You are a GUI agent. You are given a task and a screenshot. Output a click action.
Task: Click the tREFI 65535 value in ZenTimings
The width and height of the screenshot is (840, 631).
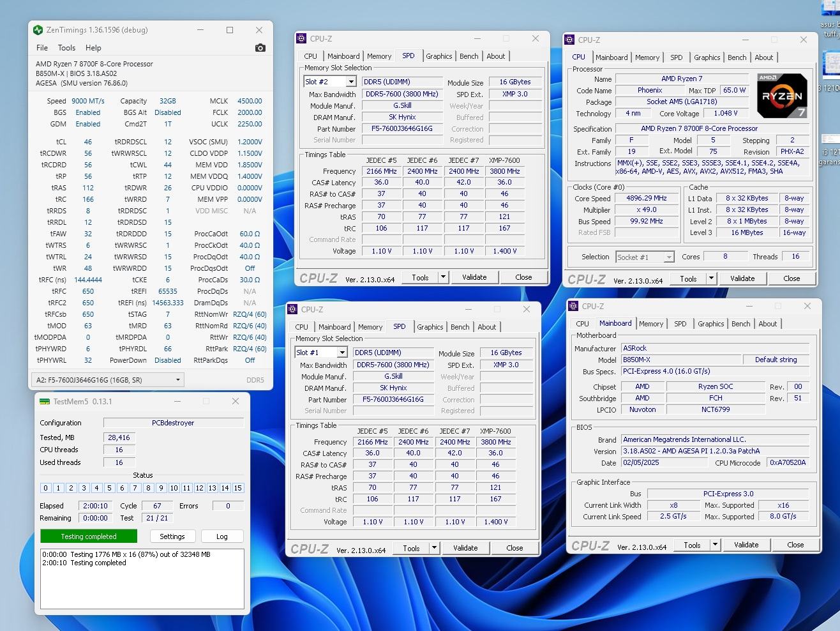(x=168, y=291)
